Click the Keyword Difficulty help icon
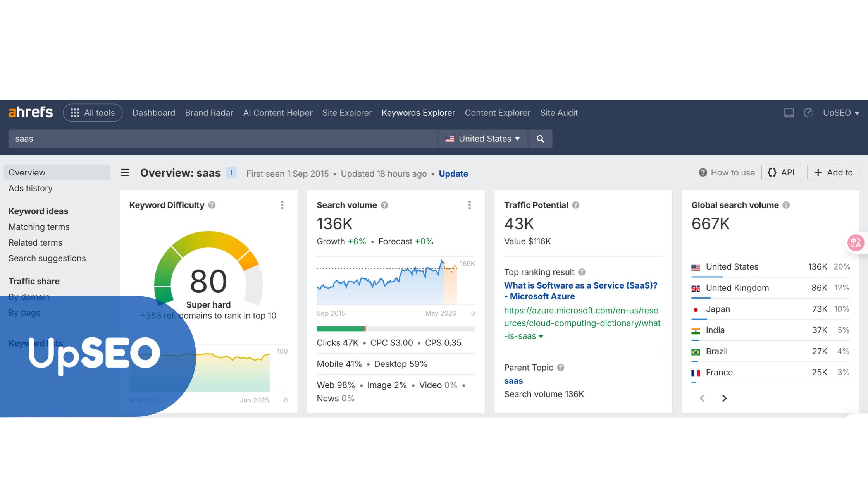 coord(212,205)
